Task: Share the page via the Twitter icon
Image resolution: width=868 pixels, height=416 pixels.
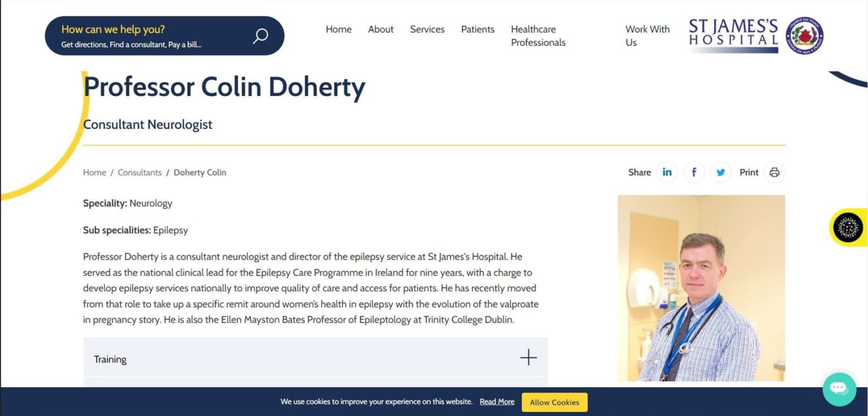Action: [720, 172]
